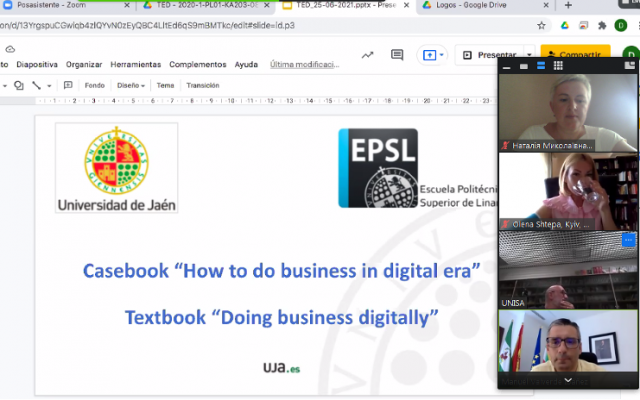Toggle bookmark star for this page
The image size is (640, 400).
(541, 25)
